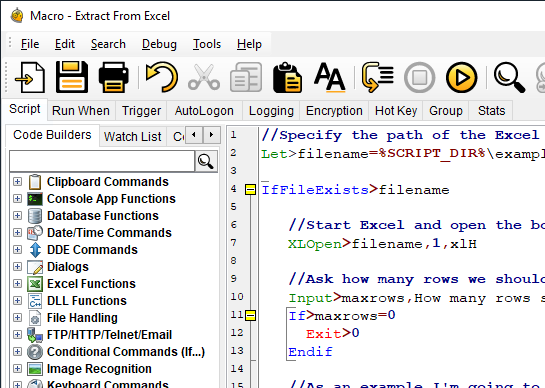Expand the Date/Time Commands node
The height and width of the screenshot is (388, 545).
[x=17, y=233]
